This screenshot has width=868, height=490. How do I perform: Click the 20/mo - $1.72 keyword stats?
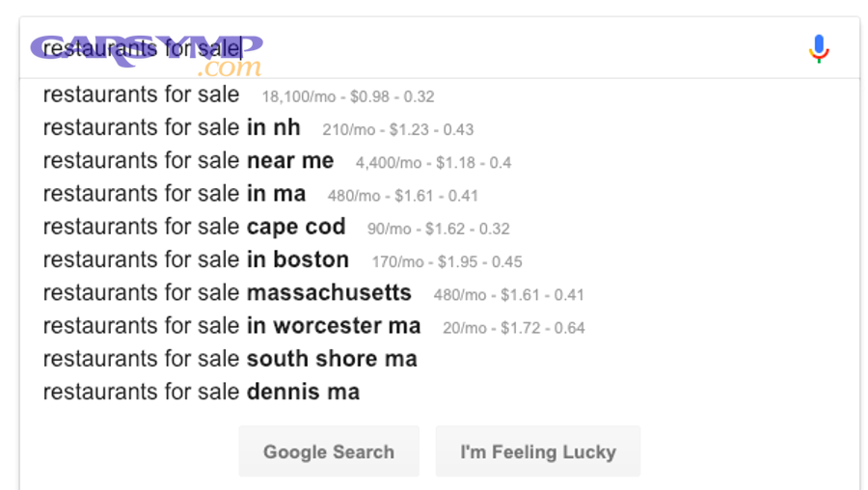click(513, 328)
